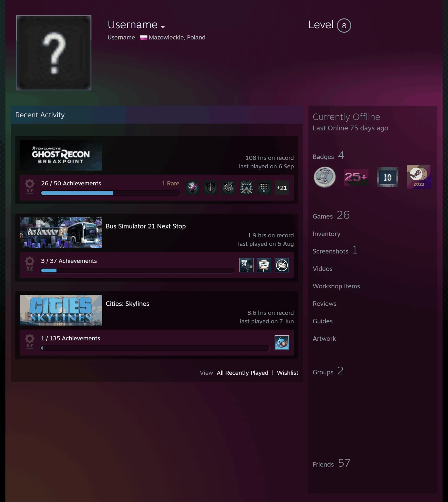
Task: Click the 25+ games badge
Action: pyautogui.click(x=356, y=177)
